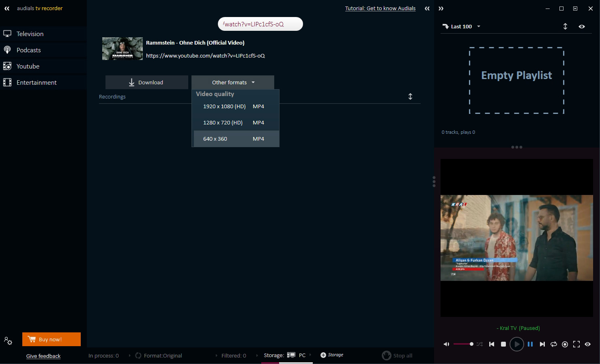Click the vertical three-dot panel handle
600x364 pixels.
(x=434, y=181)
